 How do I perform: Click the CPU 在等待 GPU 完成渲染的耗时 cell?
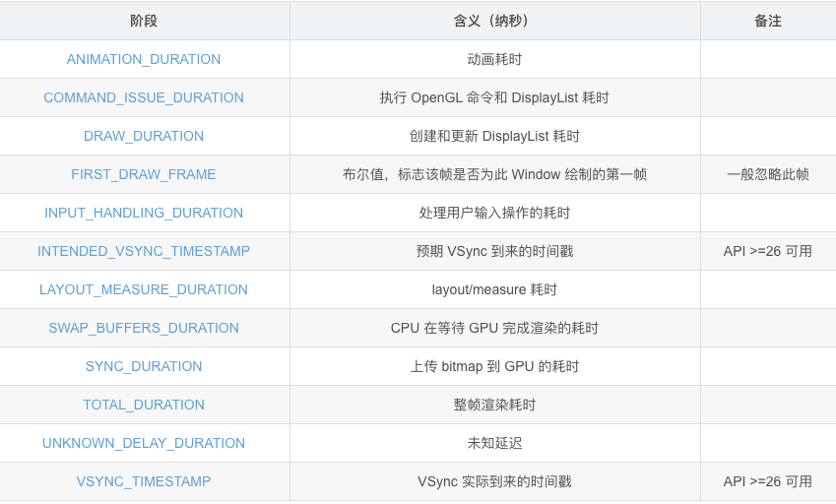pos(494,328)
